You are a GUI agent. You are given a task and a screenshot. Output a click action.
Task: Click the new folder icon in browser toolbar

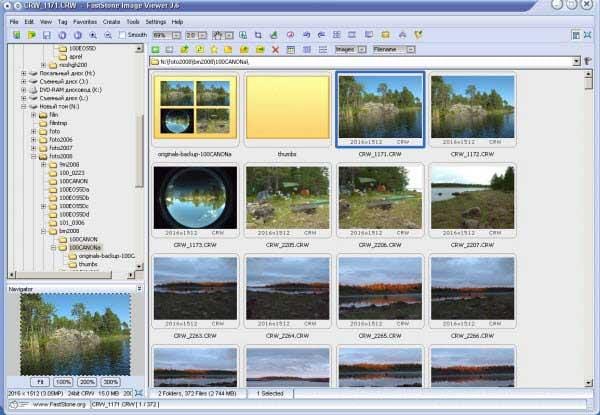[228, 50]
